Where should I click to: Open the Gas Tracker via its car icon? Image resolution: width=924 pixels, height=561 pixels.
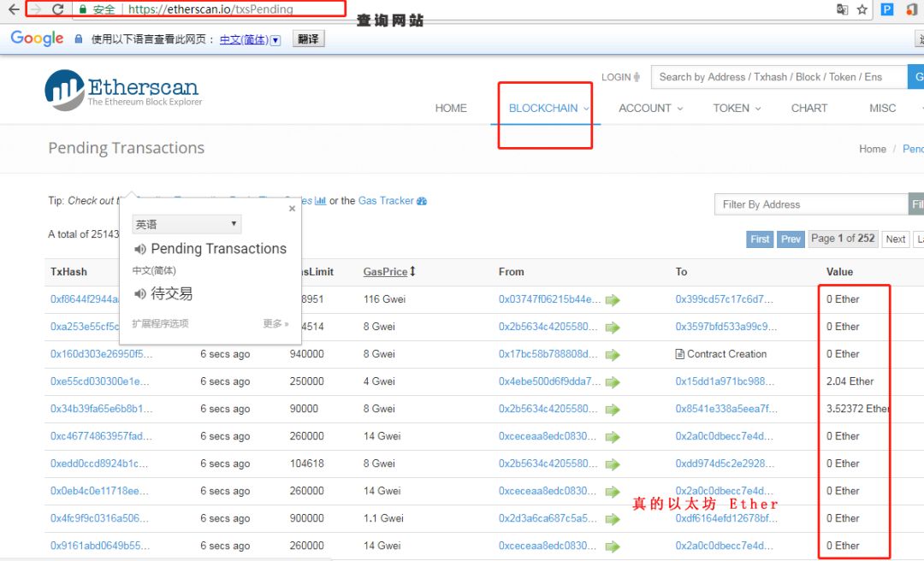click(x=420, y=200)
